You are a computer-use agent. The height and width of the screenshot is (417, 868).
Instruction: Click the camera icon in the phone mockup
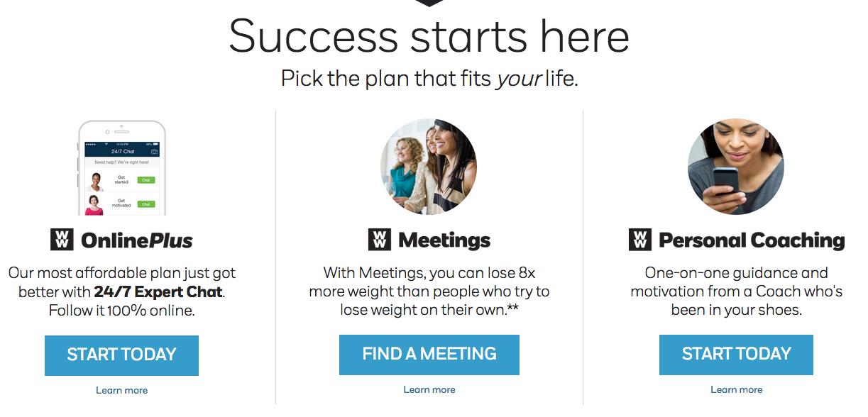(154, 152)
